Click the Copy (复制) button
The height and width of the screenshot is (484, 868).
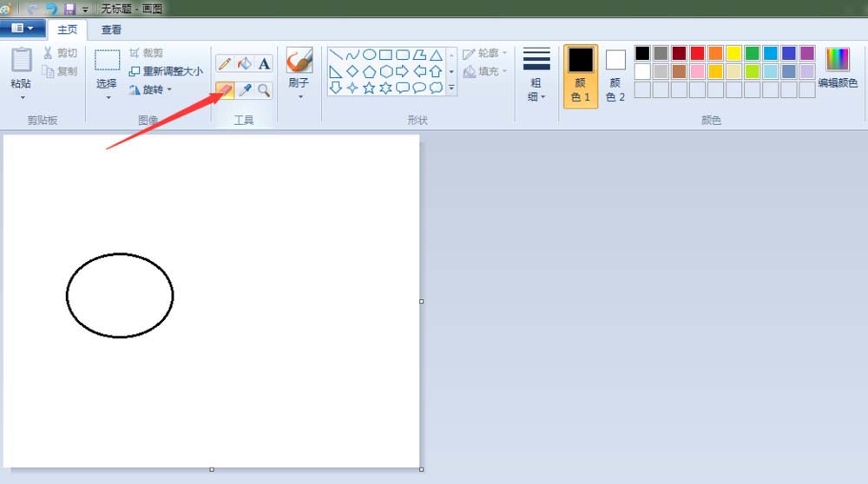tap(61, 71)
